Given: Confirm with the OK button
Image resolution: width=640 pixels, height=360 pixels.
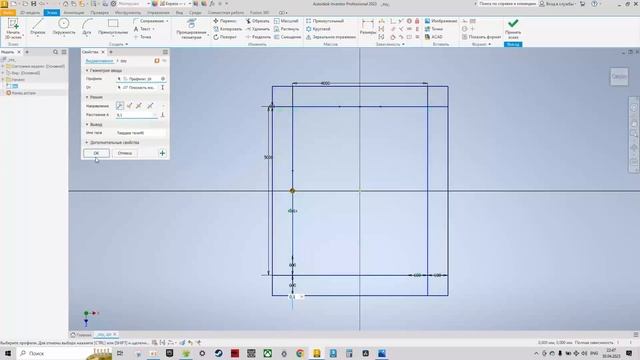Looking at the screenshot, I should click(x=96, y=153).
